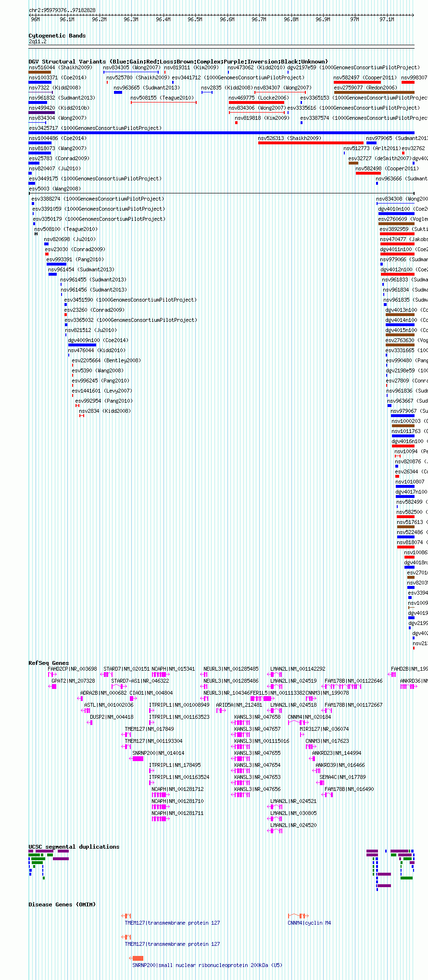428x980 pixels.
Task: Open variant nsv2835 (Kidd2008)
Action: pyautogui.click(x=227, y=88)
